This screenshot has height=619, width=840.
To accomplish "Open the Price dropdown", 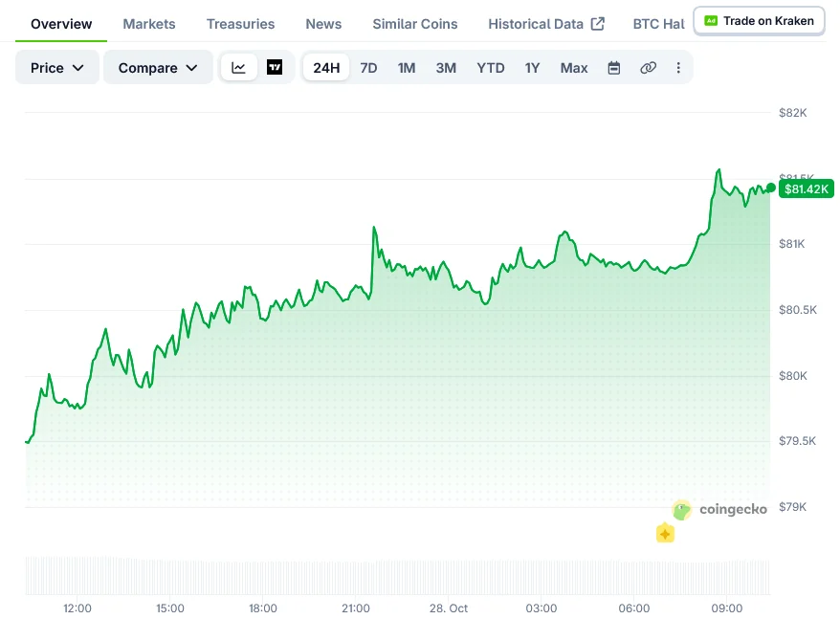I will pyautogui.click(x=56, y=68).
